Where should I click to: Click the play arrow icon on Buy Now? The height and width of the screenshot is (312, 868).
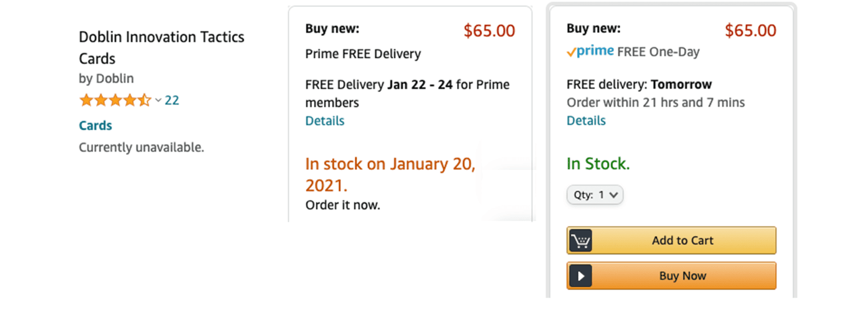point(580,276)
